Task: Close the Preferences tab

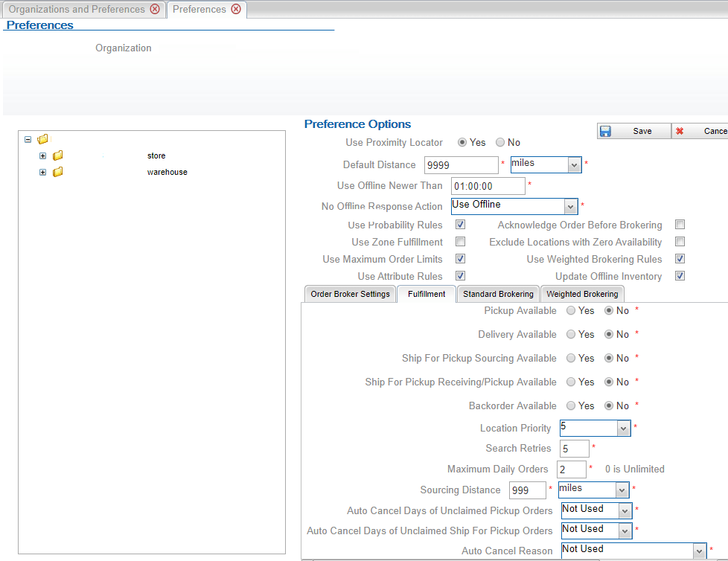Action: point(236,9)
